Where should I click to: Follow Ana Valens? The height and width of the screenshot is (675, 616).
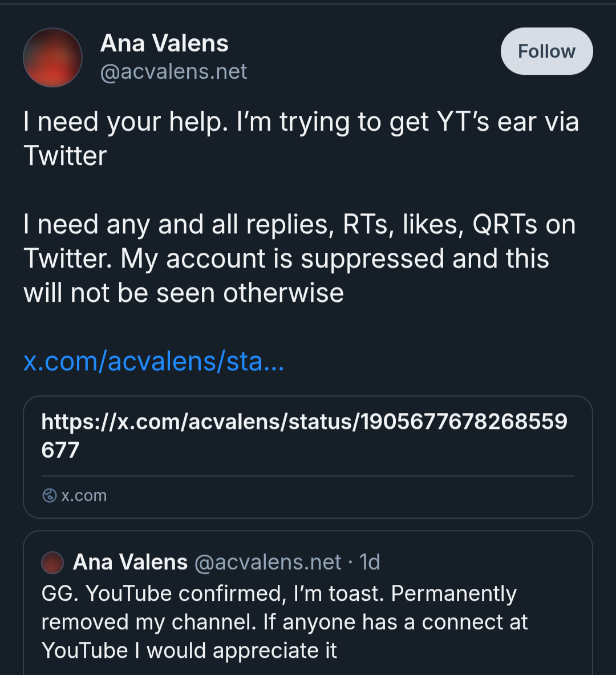point(546,51)
